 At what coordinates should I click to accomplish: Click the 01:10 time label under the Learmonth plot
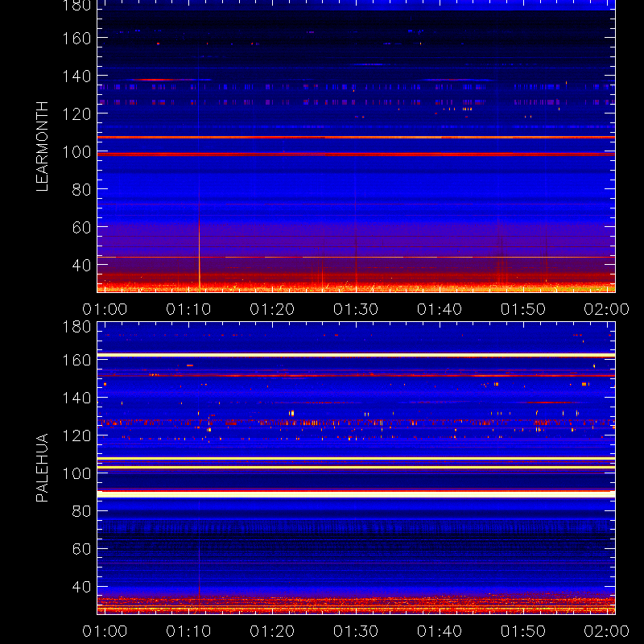pyautogui.click(x=188, y=309)
